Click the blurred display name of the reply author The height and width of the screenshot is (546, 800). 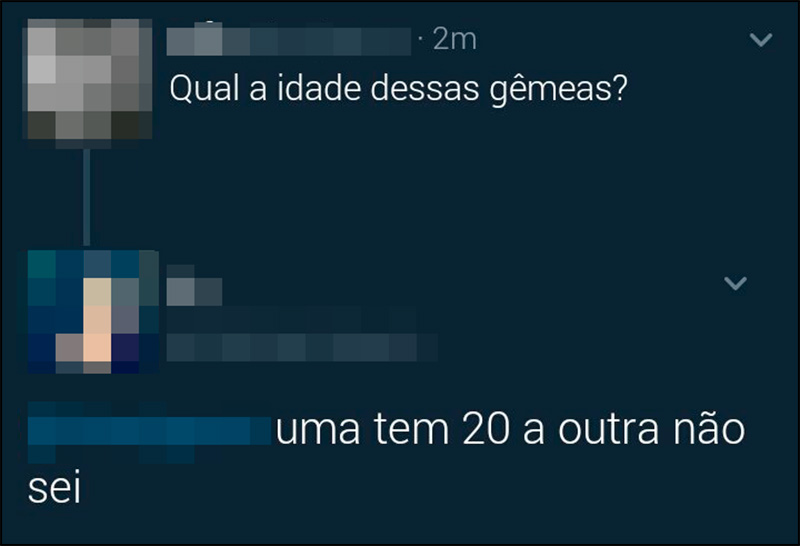(194, 292)
